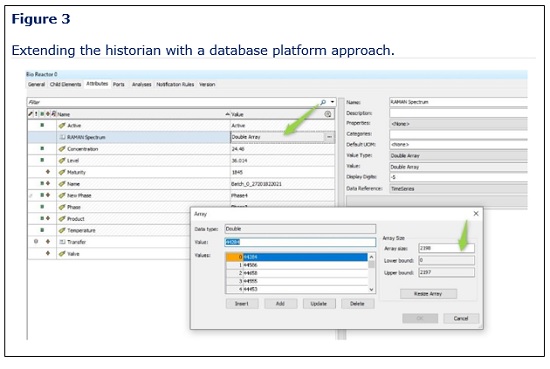Click the Display Digits field
Screen dimensions: 550x369
tap(458, 177)
